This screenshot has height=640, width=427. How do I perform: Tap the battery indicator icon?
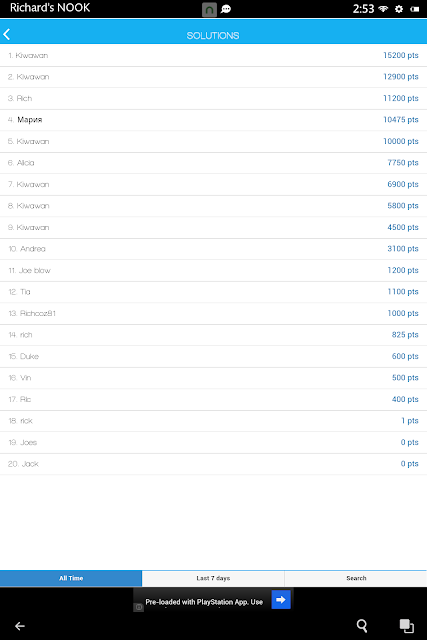(415, 9)
